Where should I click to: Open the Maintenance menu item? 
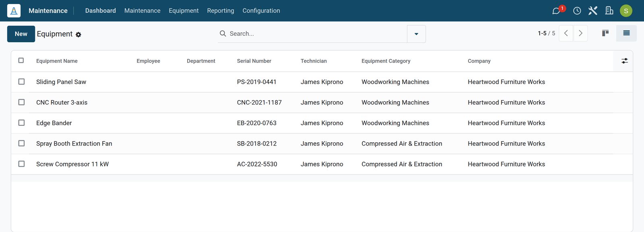tap(142, 10)
